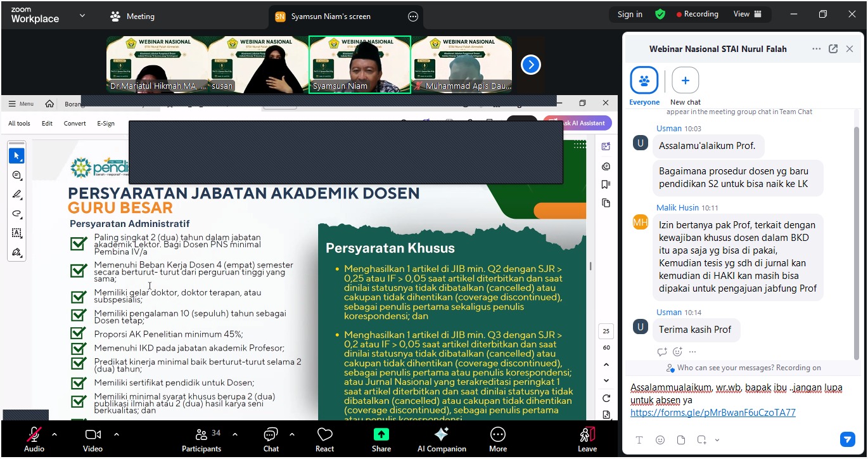Open the Acrobat page thumbnails icon
The image size is (868, 459).
(606, 203)
